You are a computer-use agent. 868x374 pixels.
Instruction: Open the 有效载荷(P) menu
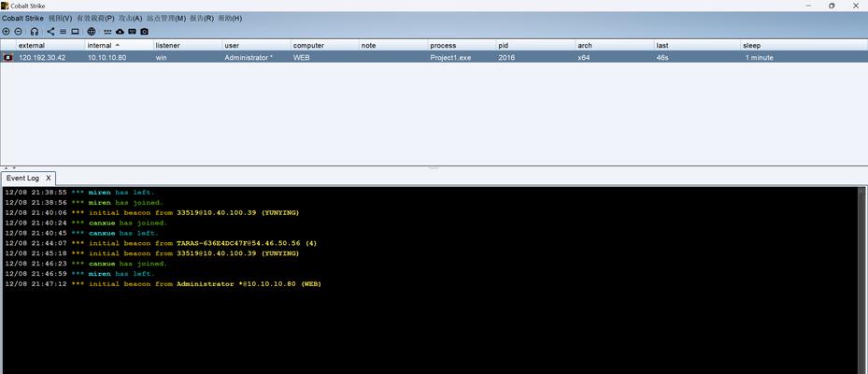pos(95,18)
